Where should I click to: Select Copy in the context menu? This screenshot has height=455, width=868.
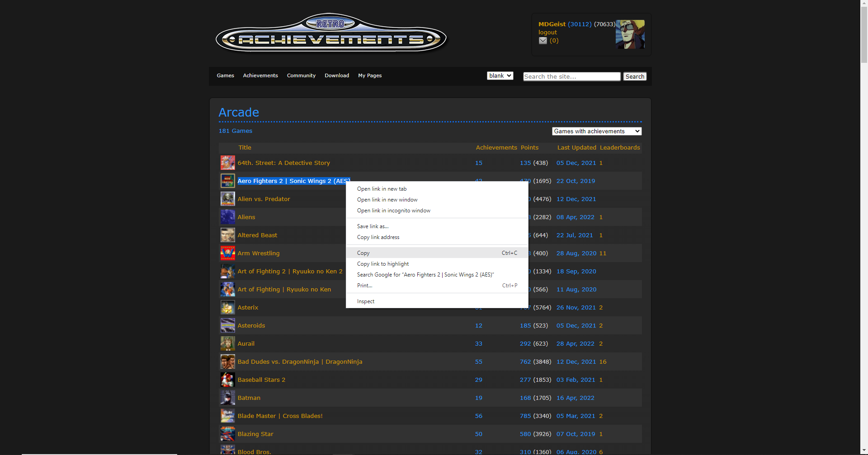click(x=437, y=253)
